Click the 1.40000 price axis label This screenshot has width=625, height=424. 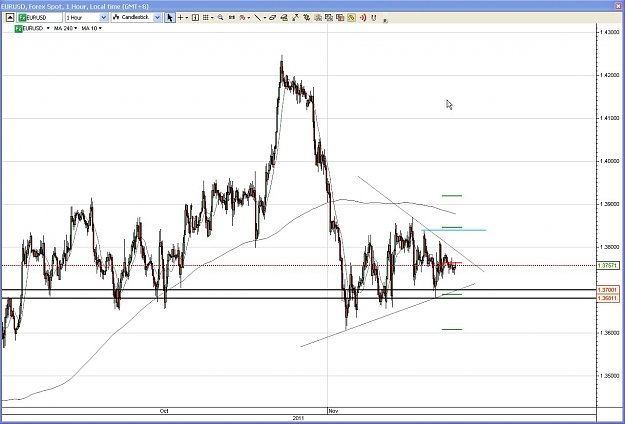pos(610,161)
